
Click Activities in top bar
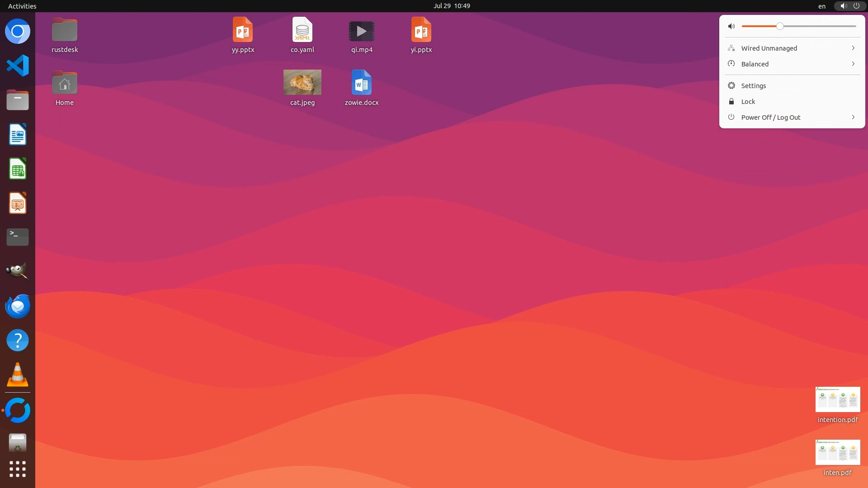click(x=22, y=6)
